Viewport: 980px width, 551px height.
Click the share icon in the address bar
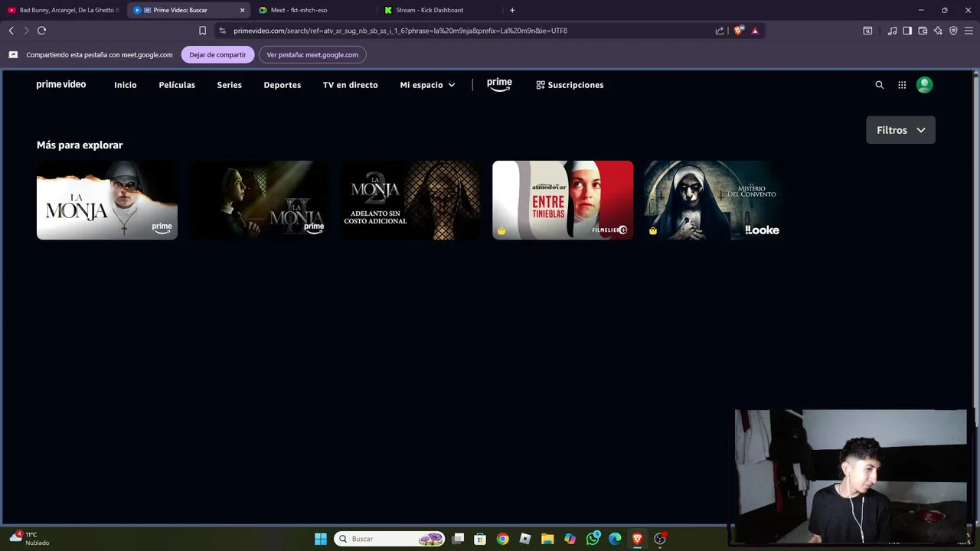pos(720,31)
